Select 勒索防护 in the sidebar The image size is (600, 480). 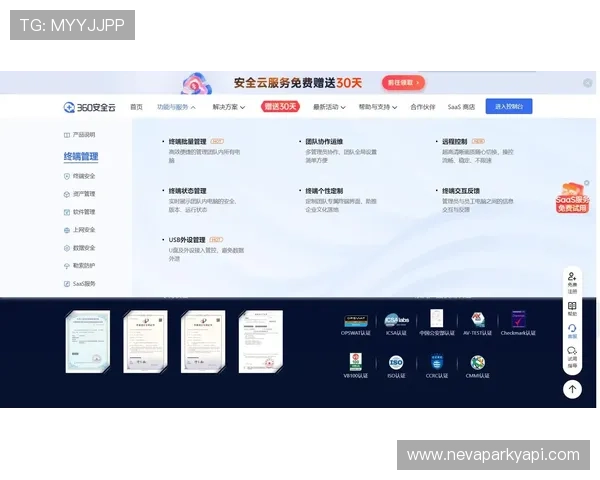pos(79,266)
